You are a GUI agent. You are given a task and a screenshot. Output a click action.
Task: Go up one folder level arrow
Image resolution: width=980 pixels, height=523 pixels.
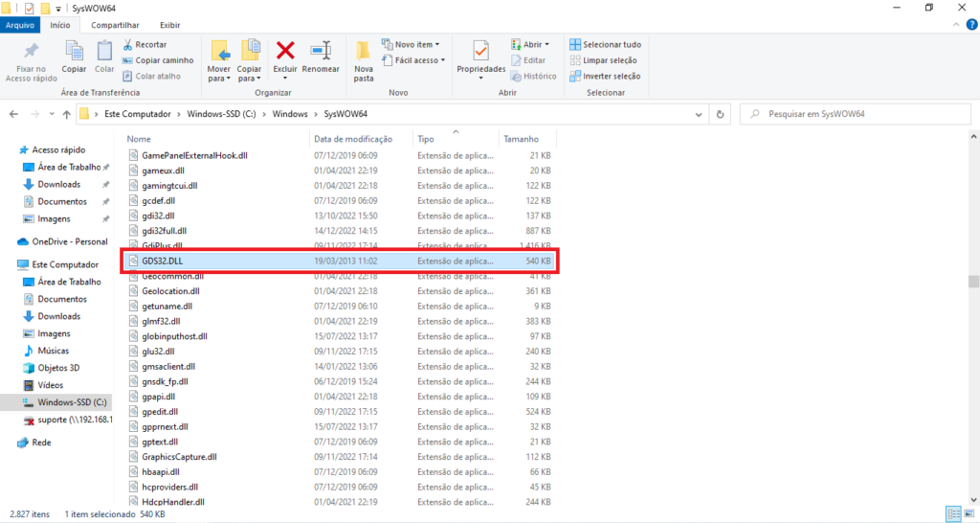click(65, 115)
